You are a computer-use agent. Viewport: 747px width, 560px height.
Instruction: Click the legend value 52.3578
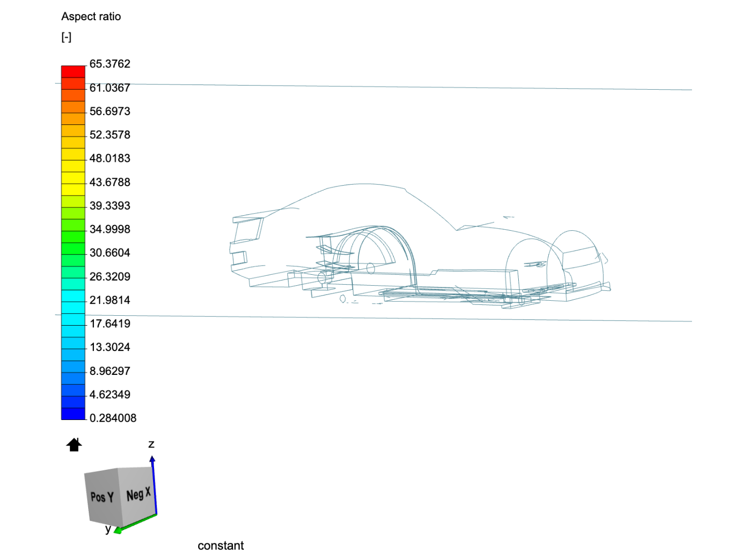click(110, 135)
